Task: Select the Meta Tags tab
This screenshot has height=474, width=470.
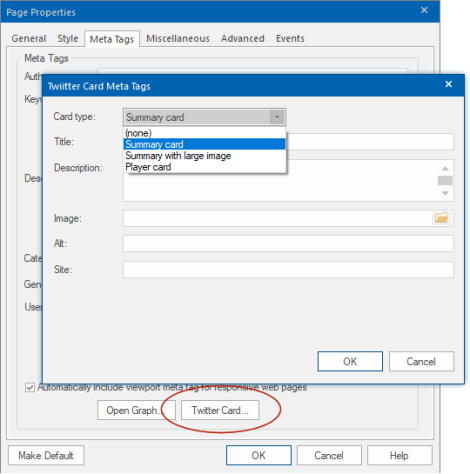Action: (112, 39)
